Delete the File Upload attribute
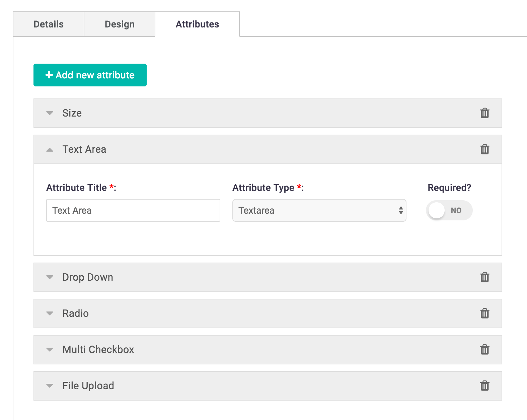527x420 pixels. [484, 386]
